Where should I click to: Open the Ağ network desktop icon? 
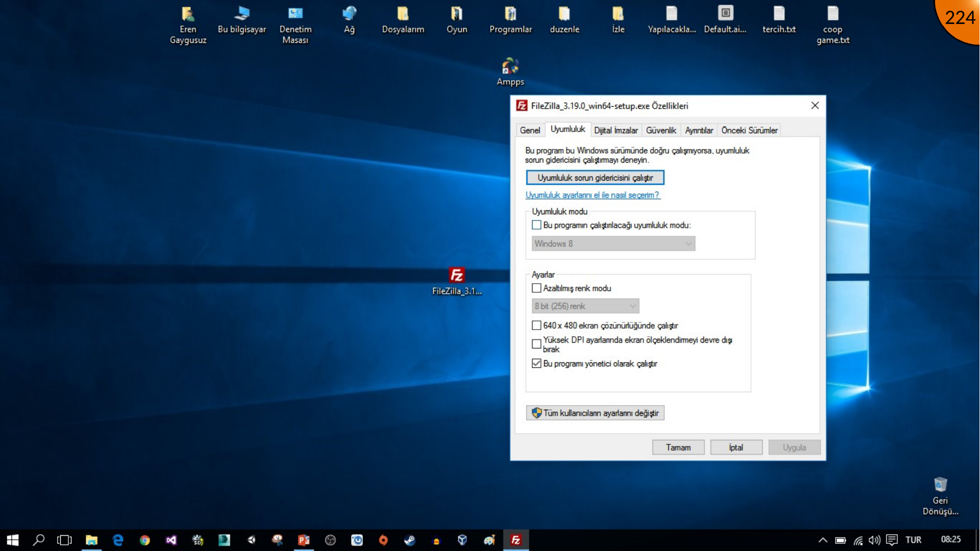349,20
